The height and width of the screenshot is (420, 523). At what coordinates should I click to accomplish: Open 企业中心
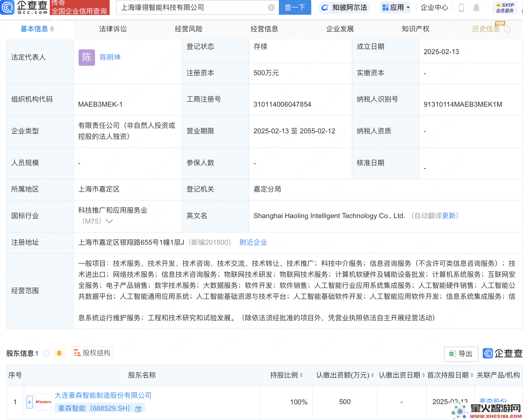coord(434,8)
